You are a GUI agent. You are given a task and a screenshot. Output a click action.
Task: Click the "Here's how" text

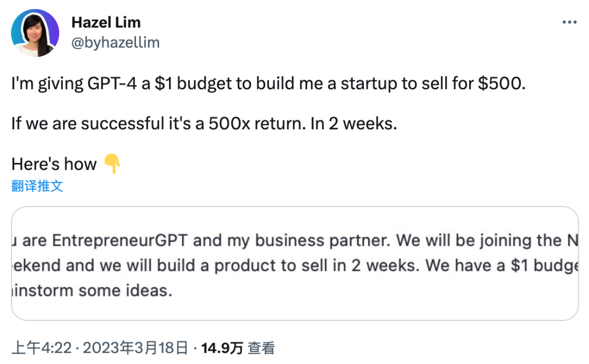(x=53, y=163)
